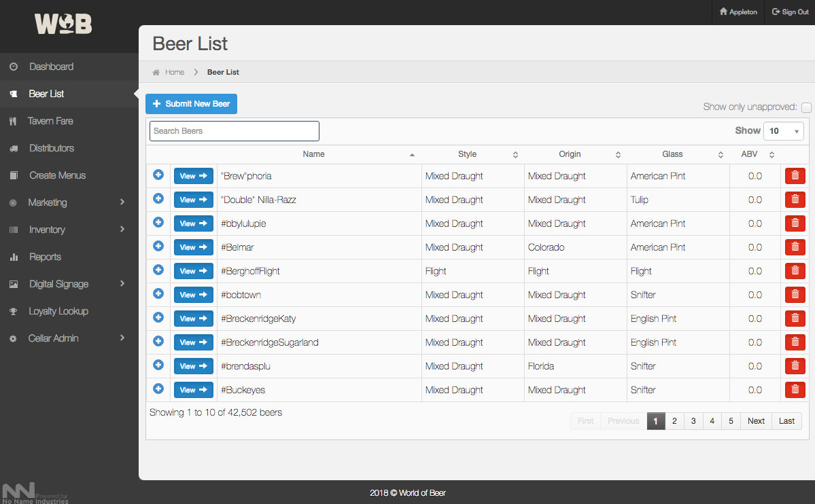Sign out of the account
Image resolution: width=815 pixels, height=504 pixels.
790,12
